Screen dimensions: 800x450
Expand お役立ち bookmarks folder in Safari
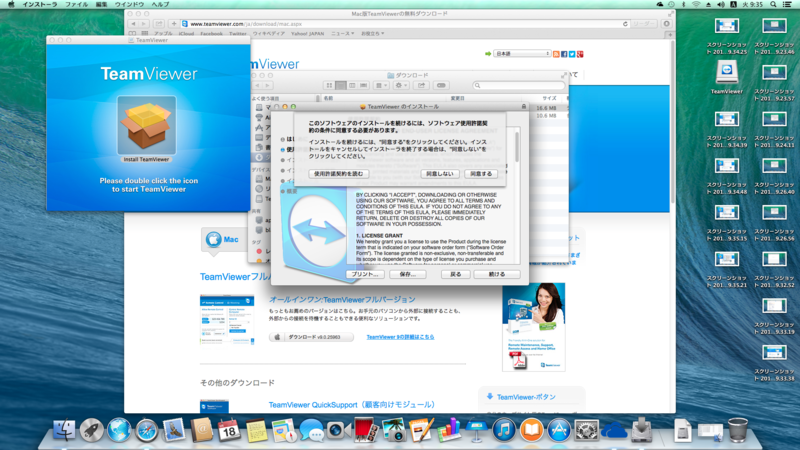coord(372,34)
